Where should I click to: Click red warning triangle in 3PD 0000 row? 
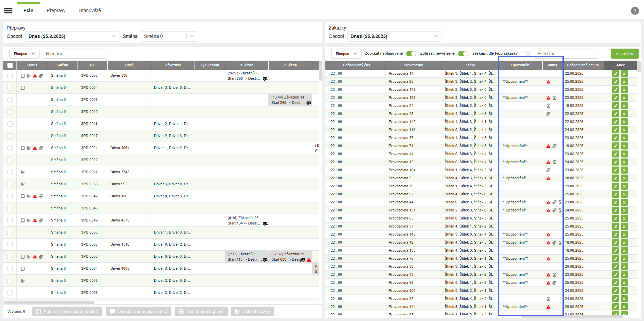click(35, 76)
